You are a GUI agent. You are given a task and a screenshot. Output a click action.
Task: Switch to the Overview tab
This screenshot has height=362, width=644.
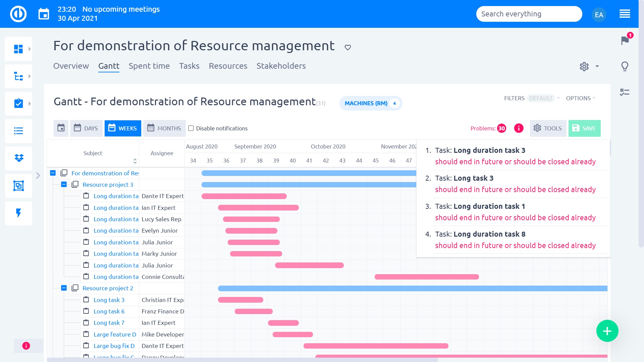[71, 66]
